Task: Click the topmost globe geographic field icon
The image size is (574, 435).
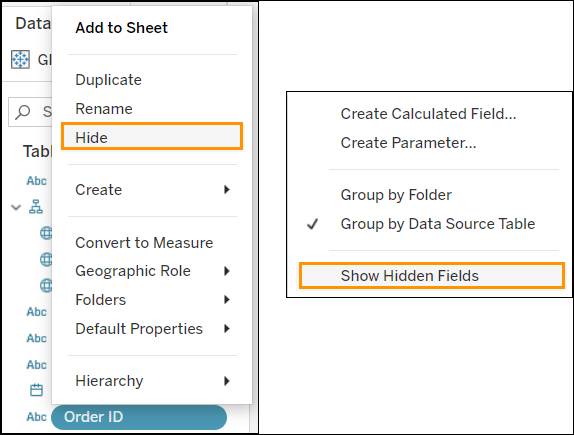Action: pyautogui.click(x=46, y=233)
